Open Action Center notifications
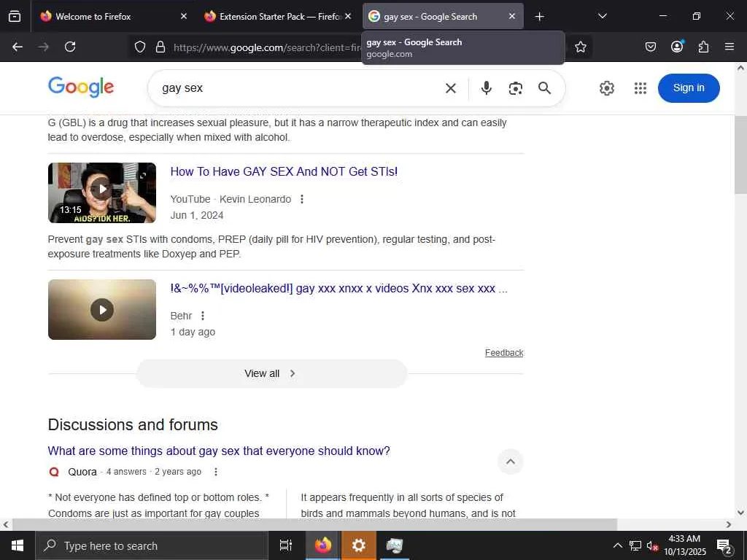747x560 pixels. [x=724, y=546]
